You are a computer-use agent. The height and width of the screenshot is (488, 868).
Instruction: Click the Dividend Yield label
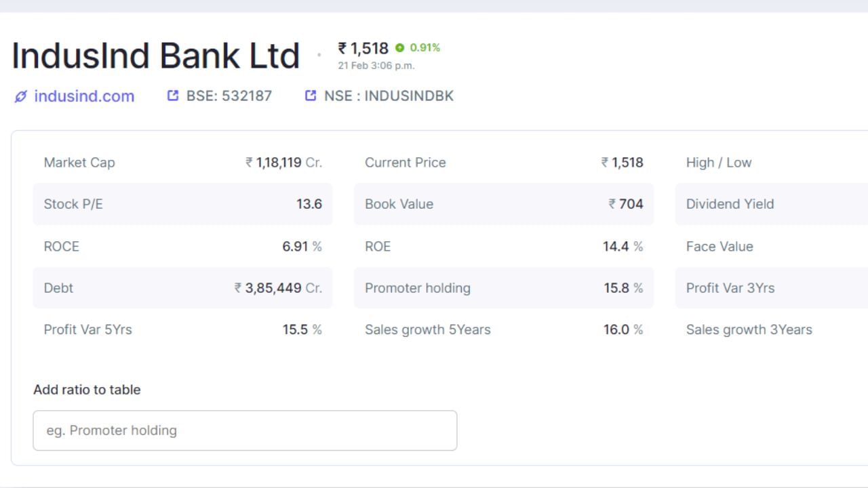730,204
